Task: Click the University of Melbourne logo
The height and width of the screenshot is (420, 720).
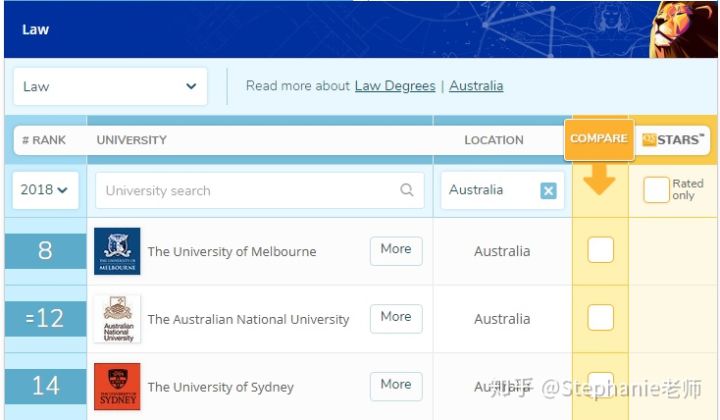Action: (x=117, y=251)
